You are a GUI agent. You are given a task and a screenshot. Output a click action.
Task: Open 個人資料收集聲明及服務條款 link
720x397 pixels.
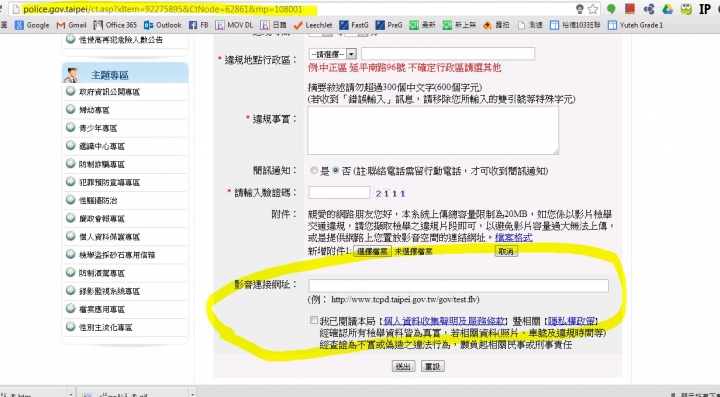pyautogui.click(x=444, y=321)
